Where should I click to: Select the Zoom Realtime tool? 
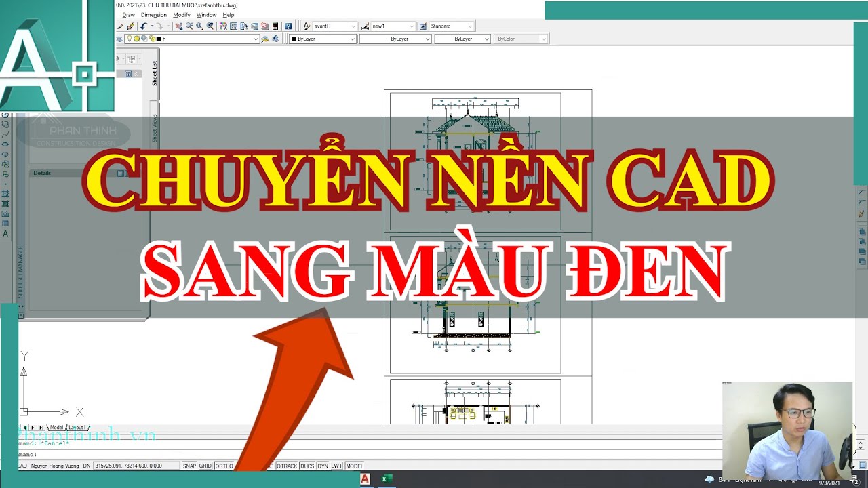[189, 26]
